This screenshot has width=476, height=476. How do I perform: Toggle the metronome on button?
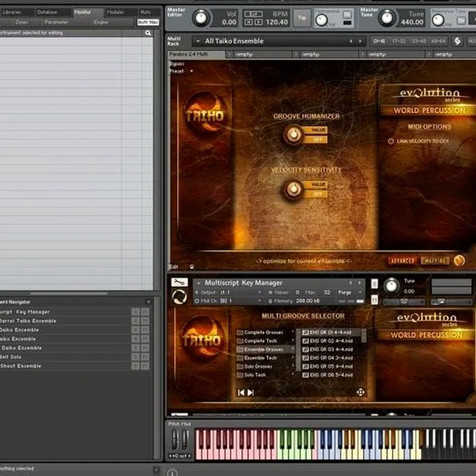[347, 15]
